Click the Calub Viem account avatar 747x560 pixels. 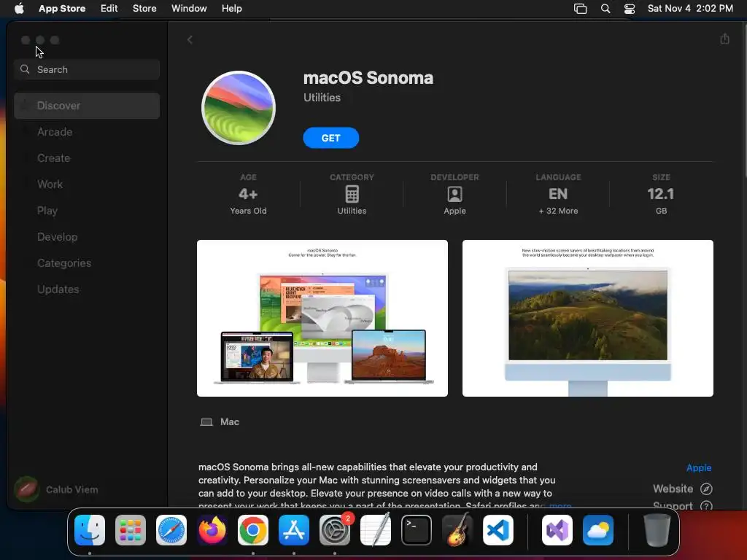tap(26, 489)
